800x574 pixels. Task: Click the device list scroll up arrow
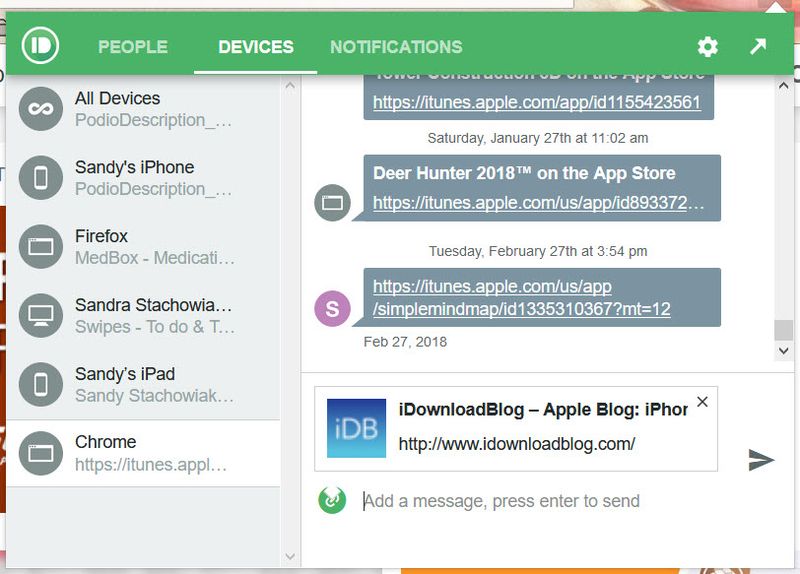coord(290,85)
